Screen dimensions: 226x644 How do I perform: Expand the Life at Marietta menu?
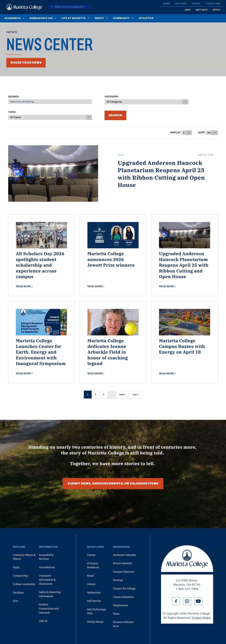pos(75,18)
